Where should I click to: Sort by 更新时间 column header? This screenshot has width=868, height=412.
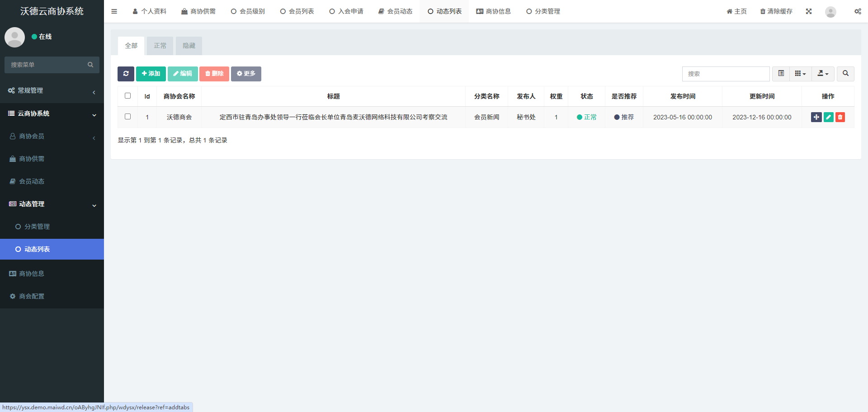(x=762, y=96)
